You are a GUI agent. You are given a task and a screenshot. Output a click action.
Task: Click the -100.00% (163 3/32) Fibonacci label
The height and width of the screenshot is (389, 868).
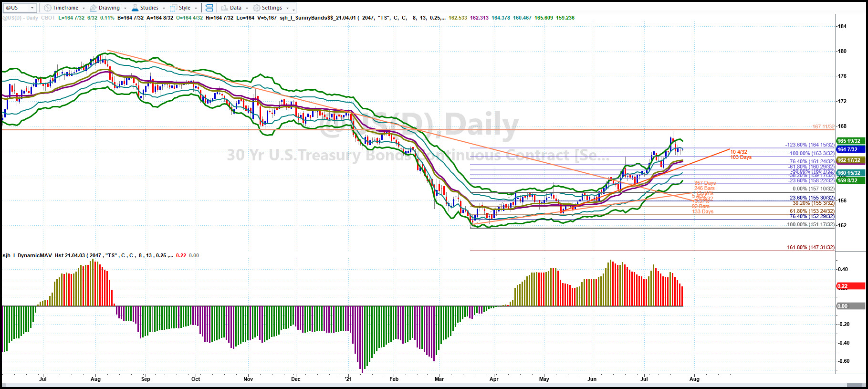click(x=811, y=153)
